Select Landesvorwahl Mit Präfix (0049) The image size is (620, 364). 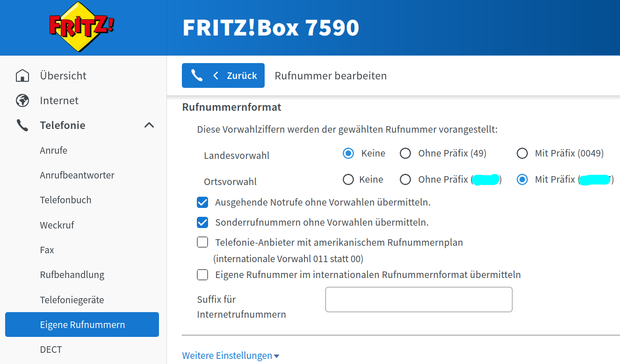(522, 153)
